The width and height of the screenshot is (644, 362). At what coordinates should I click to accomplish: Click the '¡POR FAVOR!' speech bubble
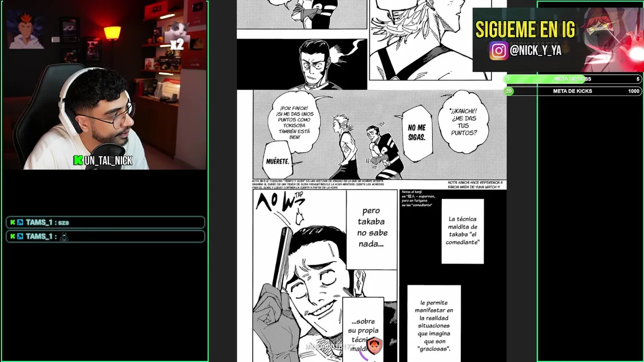pyautogui.click(x=294, y=121)
